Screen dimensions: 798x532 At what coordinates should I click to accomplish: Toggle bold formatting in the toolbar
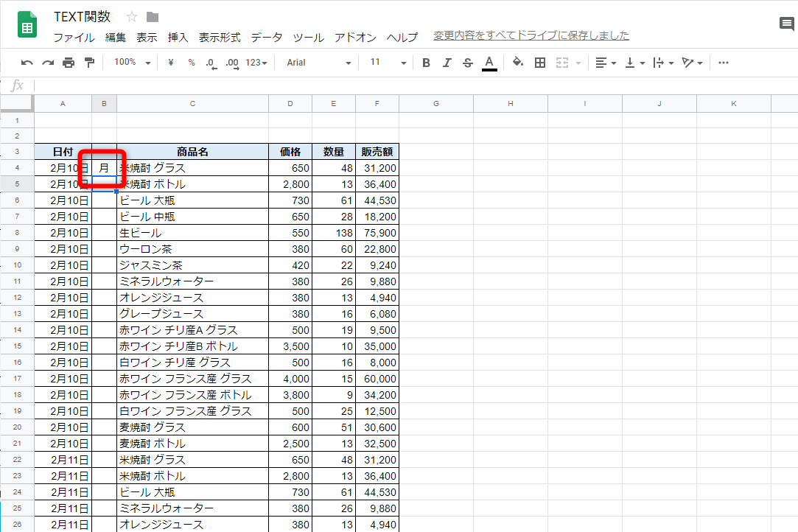[425, 63]
